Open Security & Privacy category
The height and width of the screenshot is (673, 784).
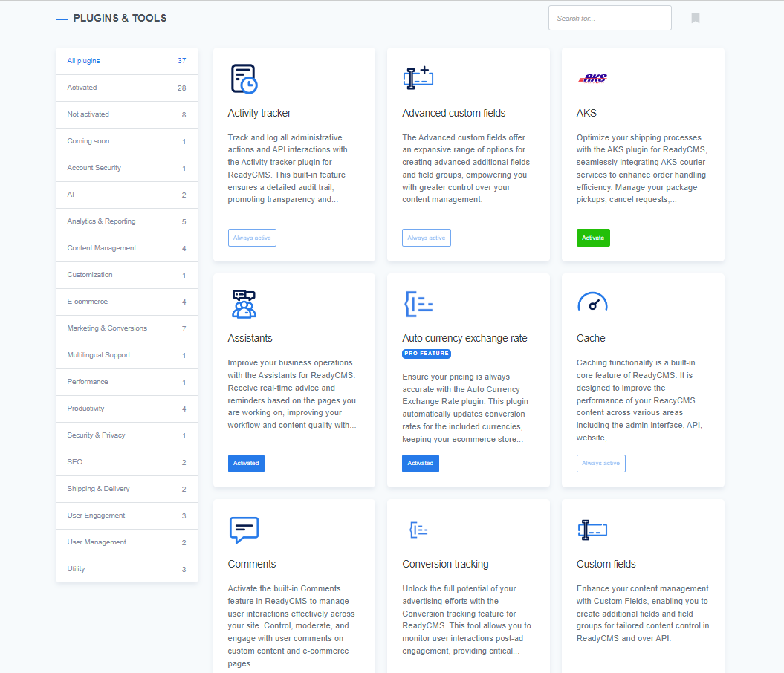pyautogui.click(x=127, y=435)
